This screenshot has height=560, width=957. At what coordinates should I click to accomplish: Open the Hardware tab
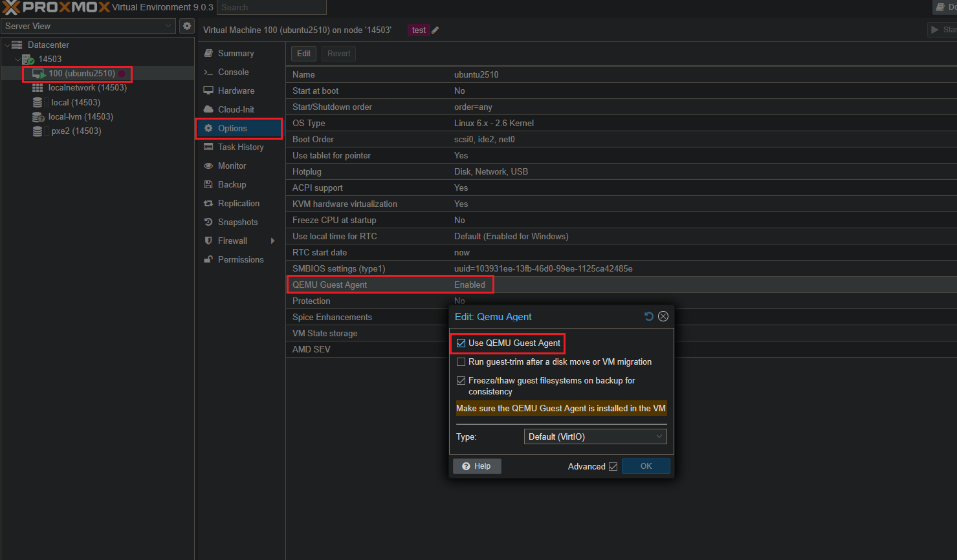(x=236, y=91)
